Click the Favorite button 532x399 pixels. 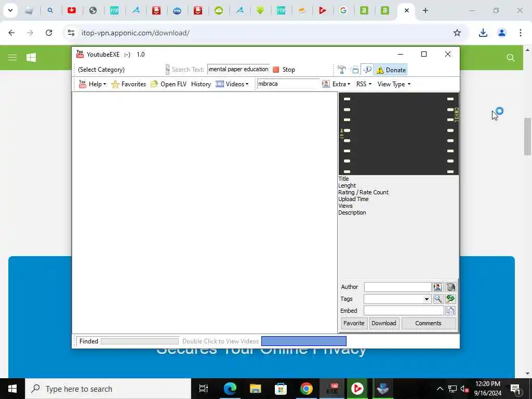click(x=353, y=323)
